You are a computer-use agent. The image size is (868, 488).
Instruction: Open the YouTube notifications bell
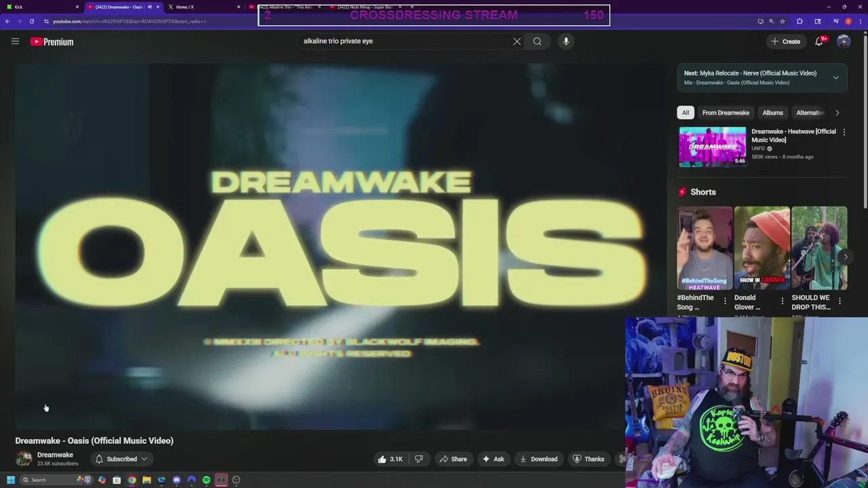point(819,41)
